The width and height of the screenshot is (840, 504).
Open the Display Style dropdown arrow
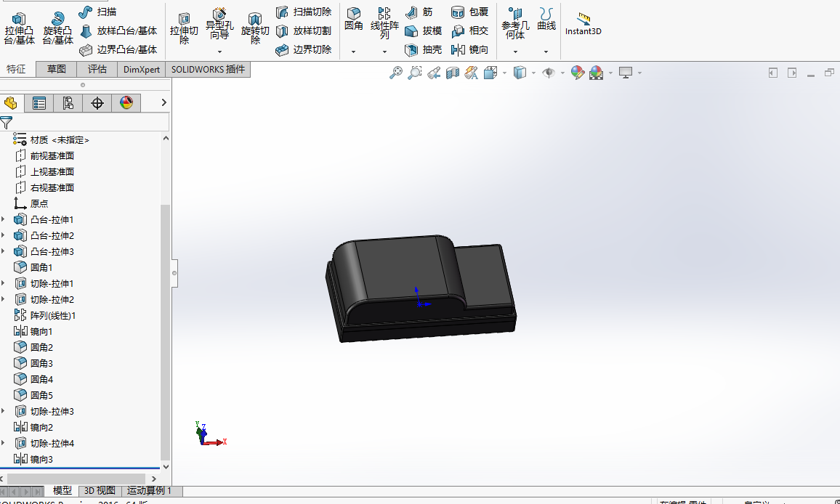click(533, 73)
